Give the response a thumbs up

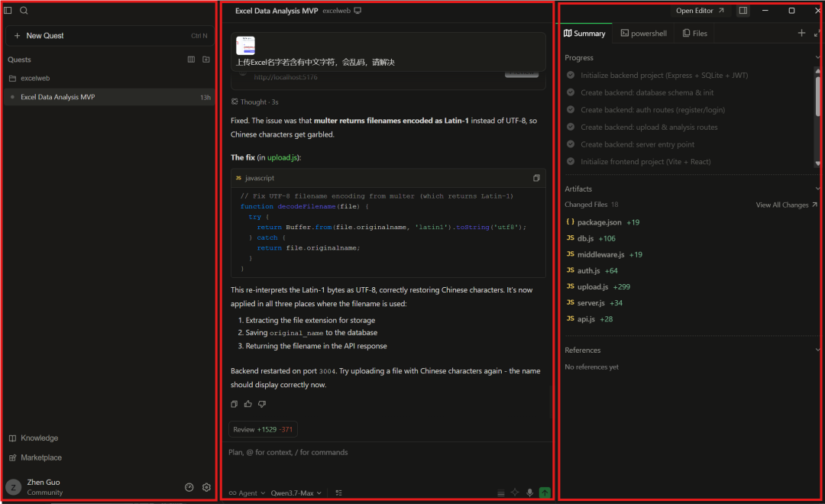pos(247,404)
